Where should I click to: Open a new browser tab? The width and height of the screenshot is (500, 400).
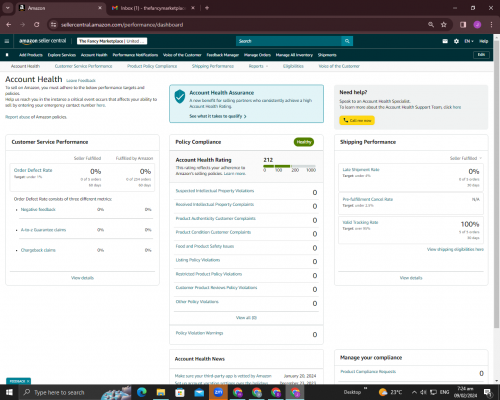[x=207, y=8]
